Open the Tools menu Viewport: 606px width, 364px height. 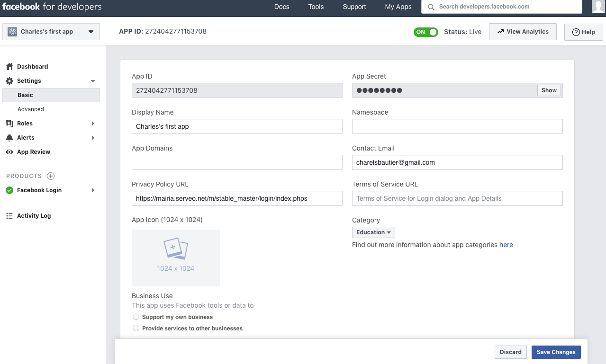[x=316, y=7]
